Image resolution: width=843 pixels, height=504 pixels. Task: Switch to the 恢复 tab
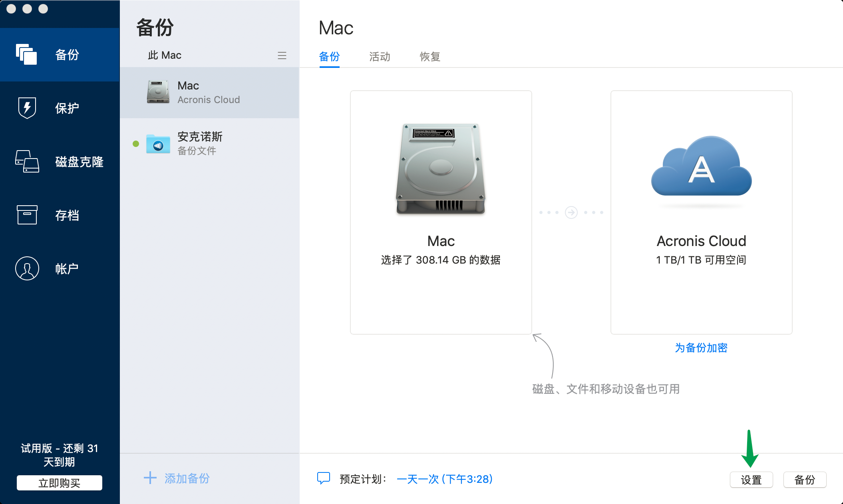430,57
